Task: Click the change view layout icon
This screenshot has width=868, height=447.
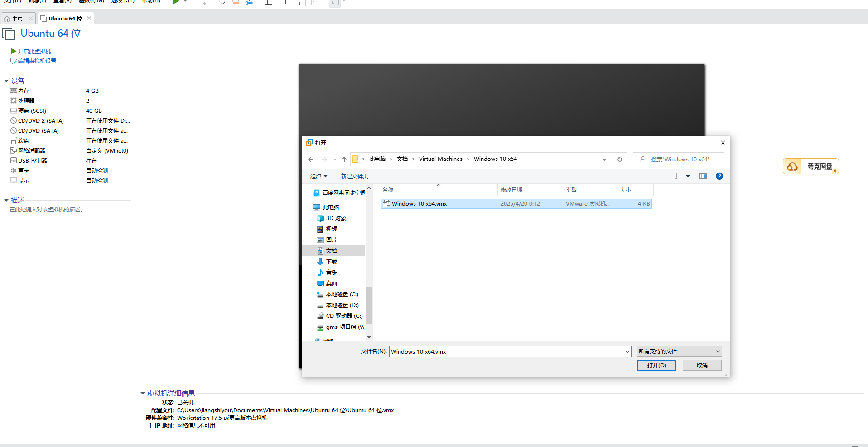Action: click(x=678, y=176)
